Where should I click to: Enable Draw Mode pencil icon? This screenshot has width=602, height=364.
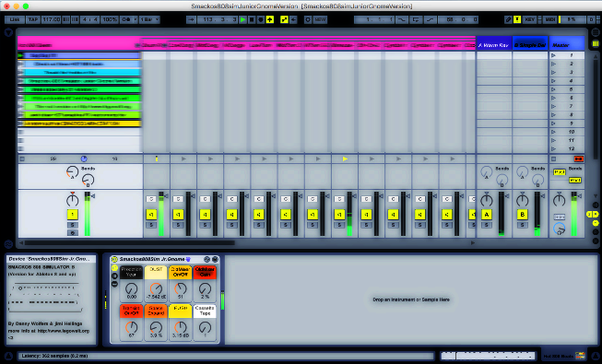tap(508, 19)
